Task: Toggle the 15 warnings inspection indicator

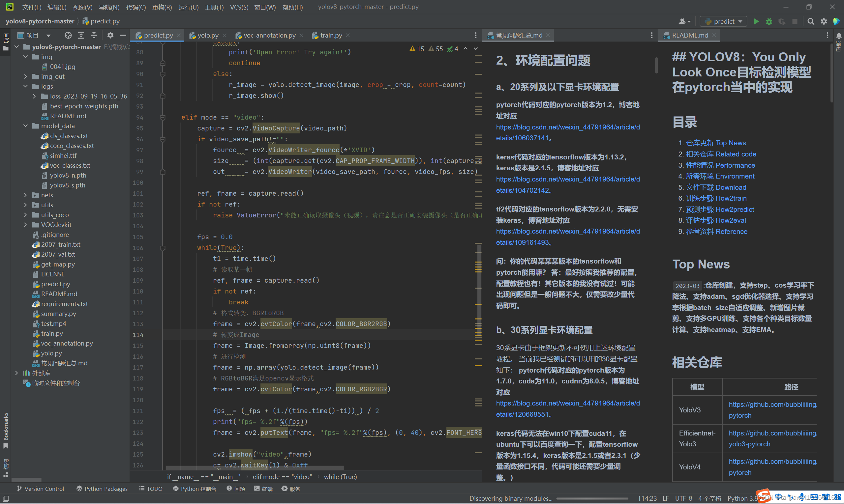Action: pyautogui.click(x=417, y=48)
